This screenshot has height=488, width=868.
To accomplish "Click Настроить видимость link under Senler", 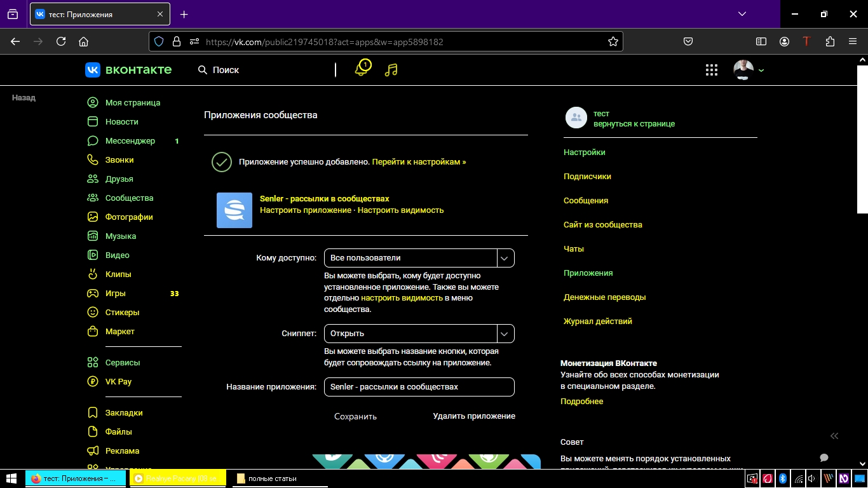I will [x=400, y=210].
